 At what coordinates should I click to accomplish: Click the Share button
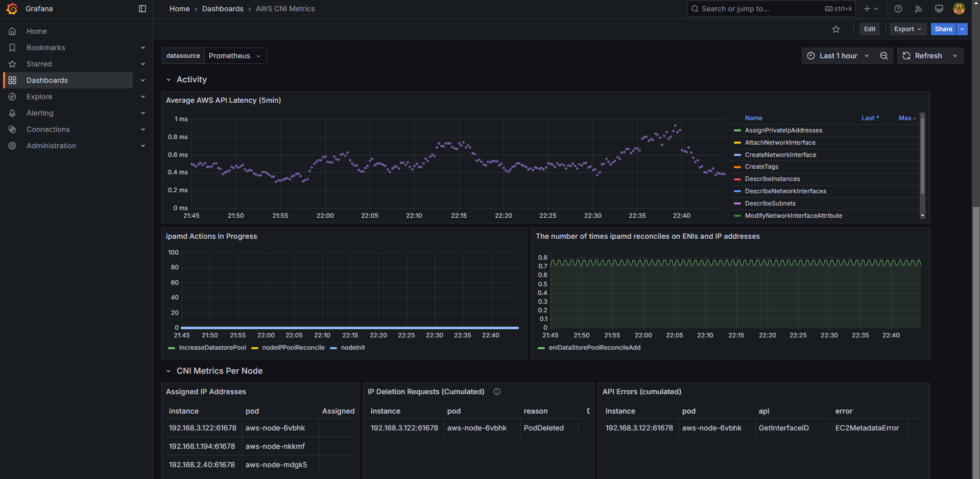(x=943, y=29)
